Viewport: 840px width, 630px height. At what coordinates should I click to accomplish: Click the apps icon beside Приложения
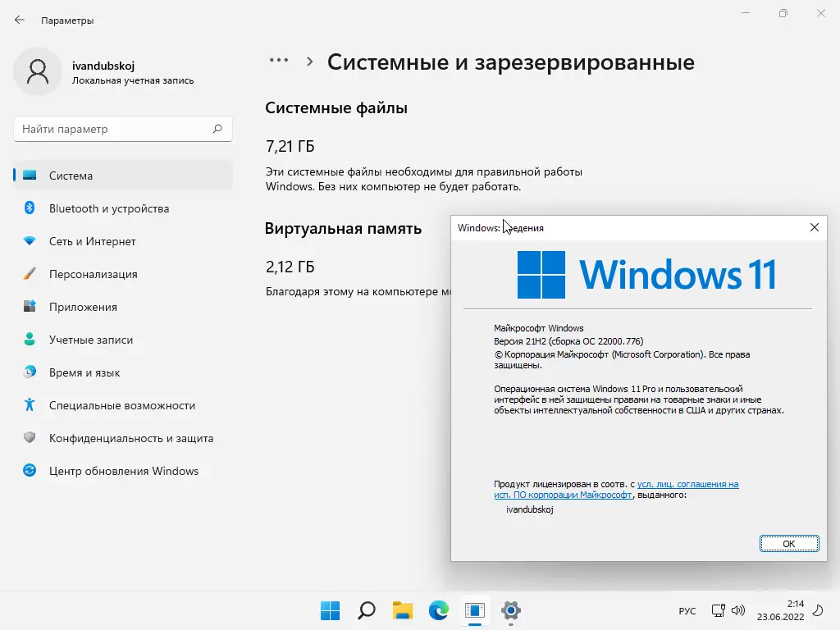pos(30,307)
